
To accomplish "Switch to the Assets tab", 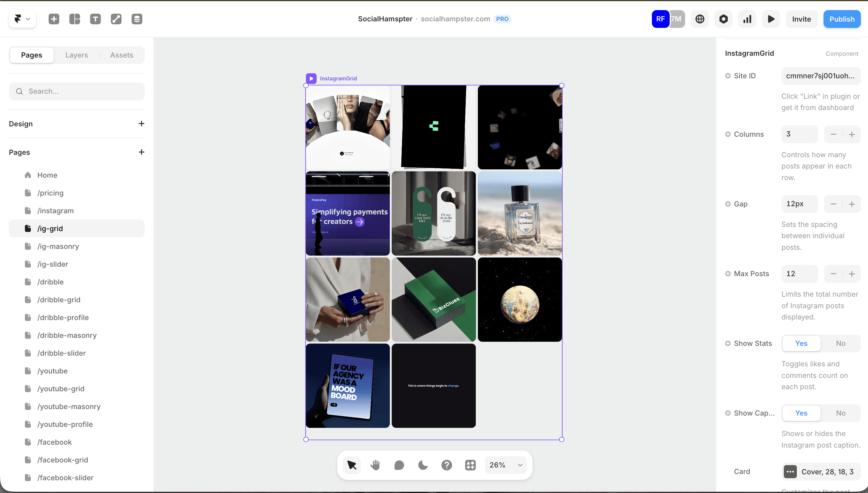I will pos(122,55).
